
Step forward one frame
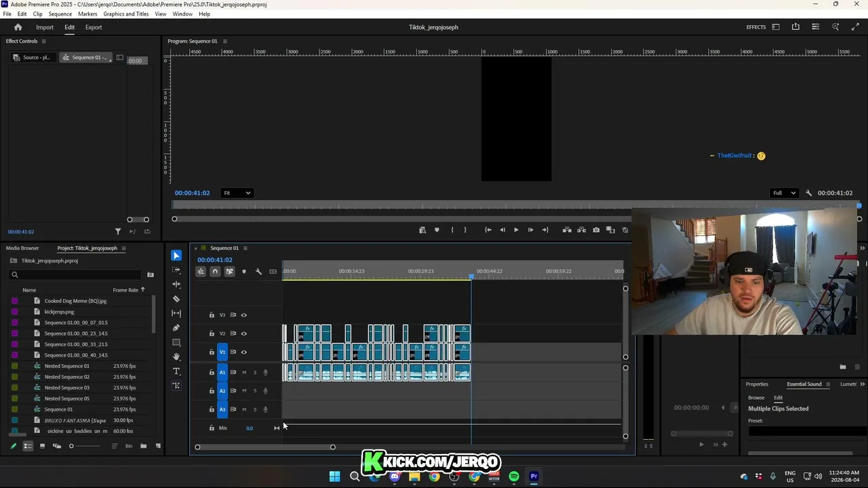pyautogui.click(x=530, y=230)
